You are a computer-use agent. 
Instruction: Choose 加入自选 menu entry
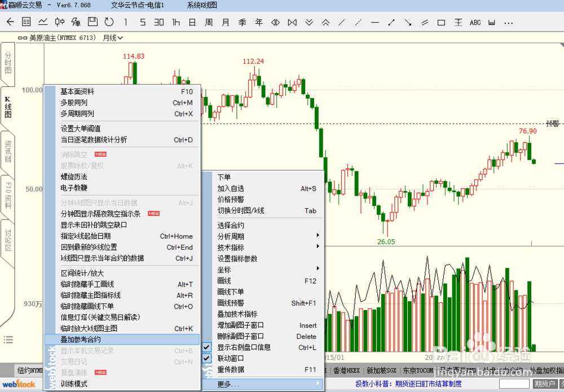(x=263, y=188)
